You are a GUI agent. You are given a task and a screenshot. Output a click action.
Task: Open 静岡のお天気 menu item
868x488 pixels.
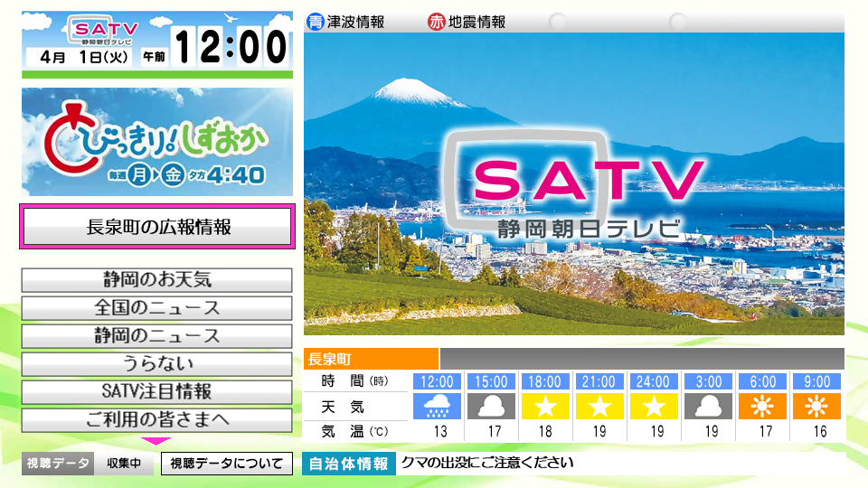coord(156,280)
